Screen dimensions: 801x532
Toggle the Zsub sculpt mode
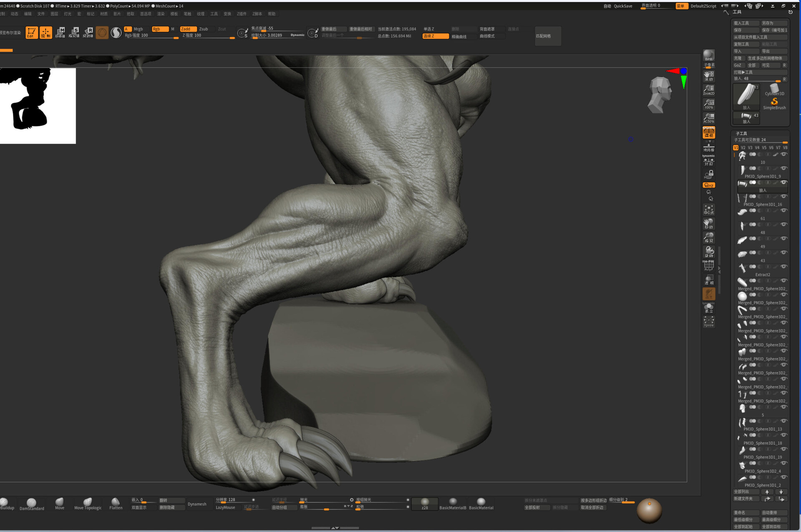[204, 29]
